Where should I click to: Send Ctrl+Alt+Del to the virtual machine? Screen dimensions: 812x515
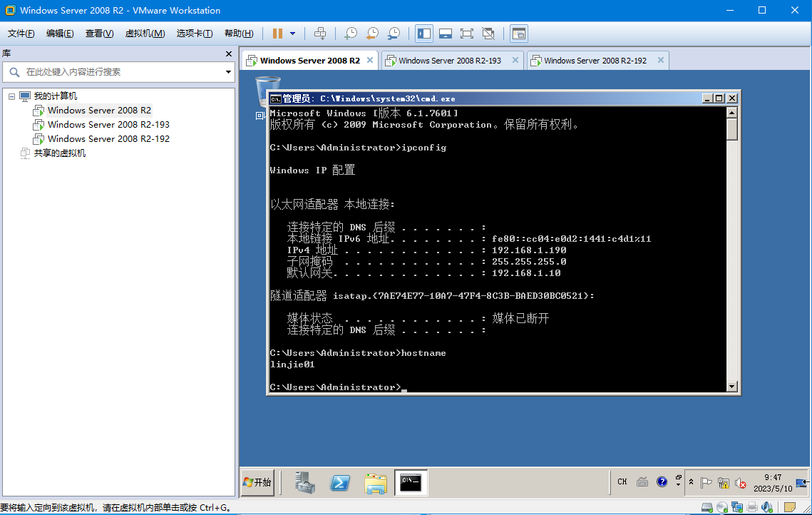[x=320, y=34]
